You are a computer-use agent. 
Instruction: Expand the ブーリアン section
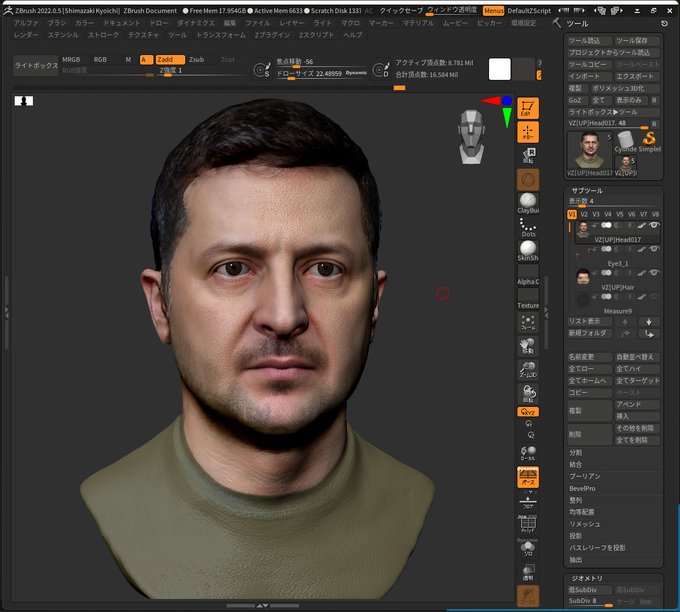(584, 476)
